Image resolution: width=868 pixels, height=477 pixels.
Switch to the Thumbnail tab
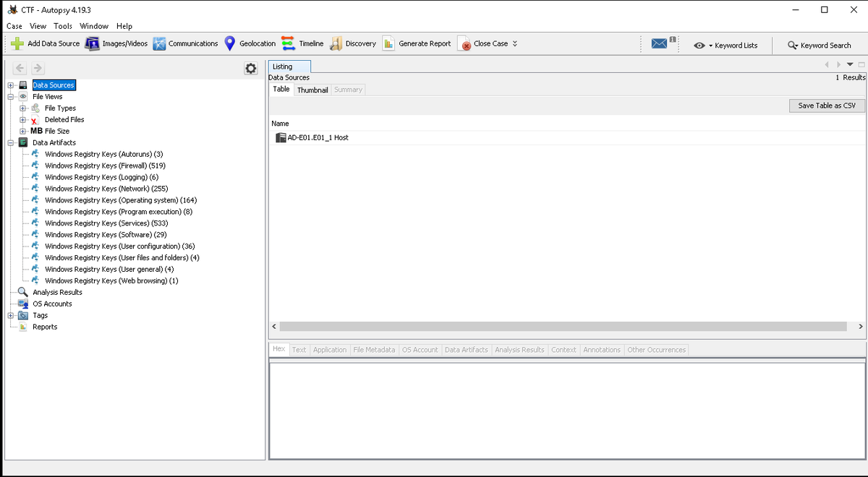click(x=312, y=90)
